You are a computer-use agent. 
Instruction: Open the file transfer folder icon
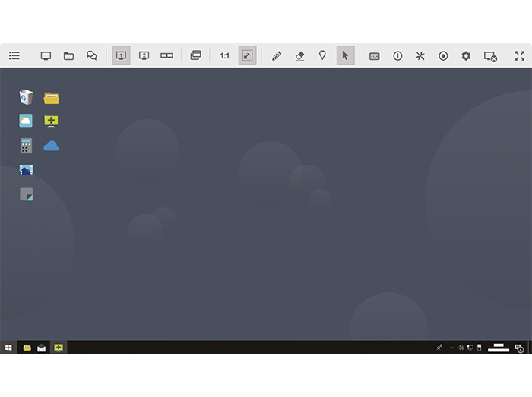click(x=68, y=55)
